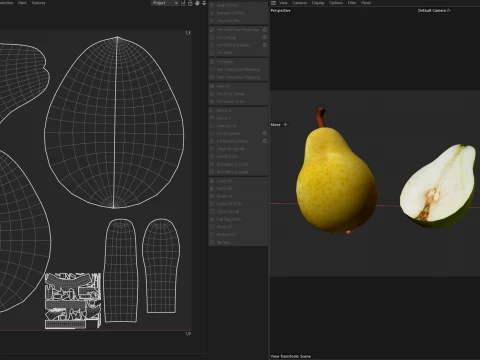
Task: Click the Line Up UV icon
Action: [x=212, y=126]
